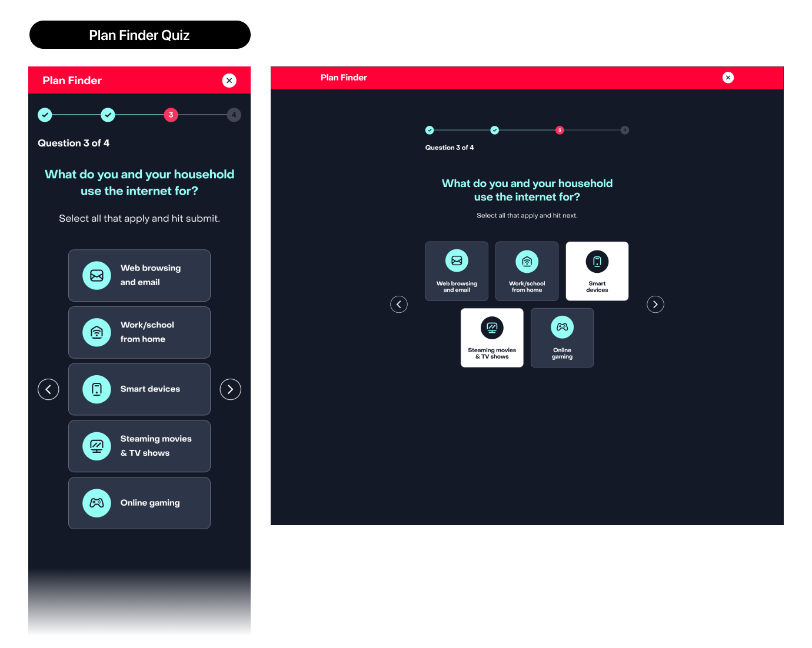This screenshot has height=648, width=812.
Task: Click step 3 marker in mobile progress bar
Action: 171,115
